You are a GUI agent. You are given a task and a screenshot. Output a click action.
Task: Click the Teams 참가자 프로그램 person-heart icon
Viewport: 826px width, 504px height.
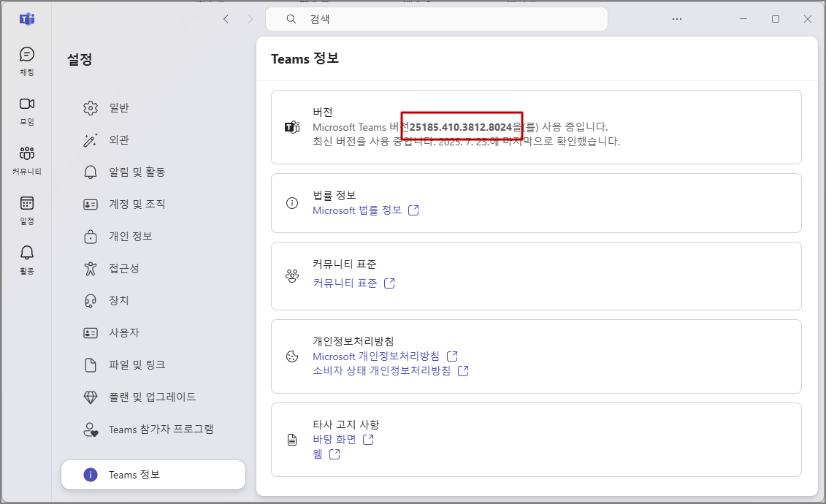point(91,429)
